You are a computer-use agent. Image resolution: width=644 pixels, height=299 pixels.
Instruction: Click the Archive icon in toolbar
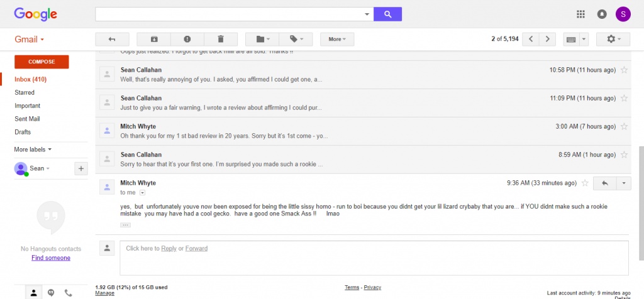point(153,39)
